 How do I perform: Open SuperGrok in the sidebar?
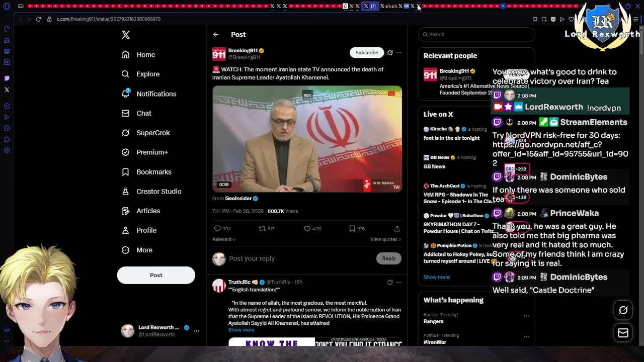[146, 133]
